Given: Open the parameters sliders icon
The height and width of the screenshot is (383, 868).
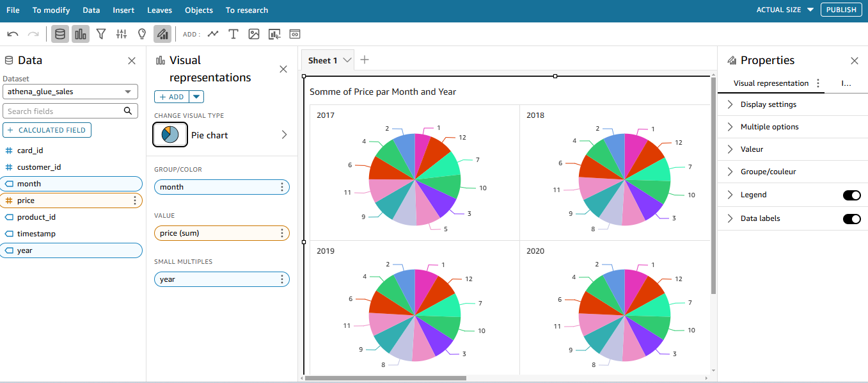Looking at the screenshot, I should click(122, 34).
